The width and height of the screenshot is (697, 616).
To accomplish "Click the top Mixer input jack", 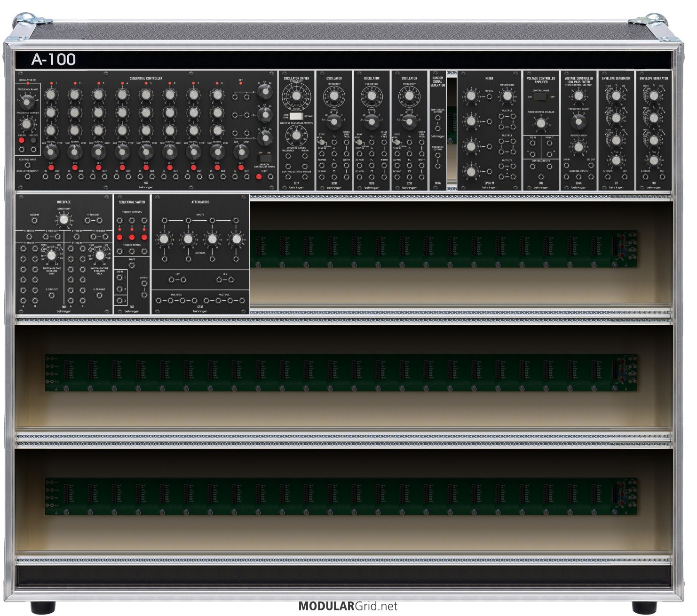I will pyautogui.click(x=490, y=97).
